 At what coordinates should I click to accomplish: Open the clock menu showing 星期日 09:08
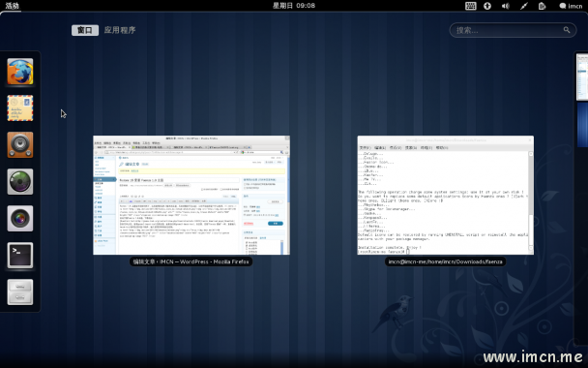click(x=294, y=6)
